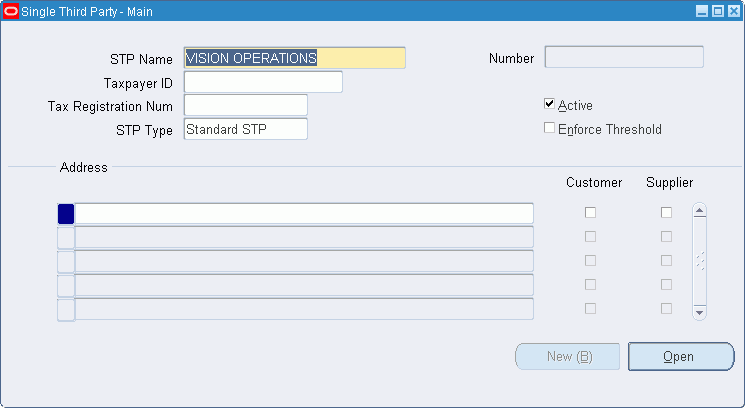Image resolution: width=745 pixels, height=408 pixels.
Task: Click the fifth address line field
Action: pyautogui.click(x=304, y=309)
